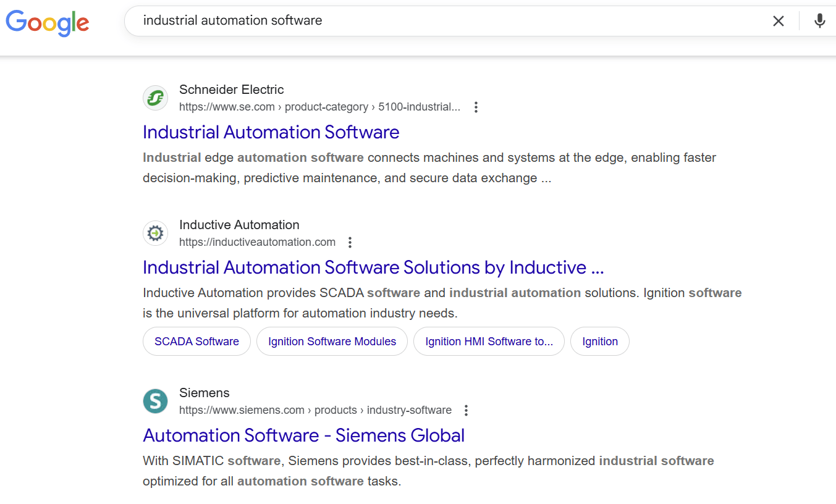Click the Siemens favicon next to the result
This screenshot has height=504, width=836.
tap(155, 401)
